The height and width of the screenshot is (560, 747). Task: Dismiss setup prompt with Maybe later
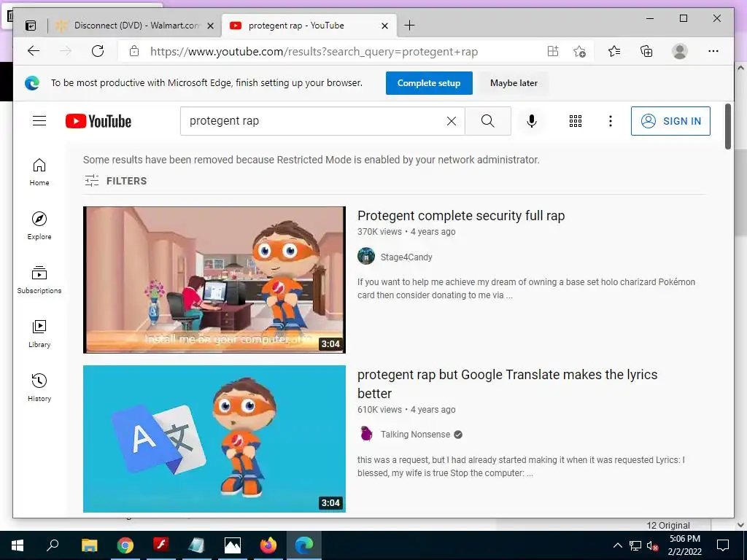[x=514, y=83]
